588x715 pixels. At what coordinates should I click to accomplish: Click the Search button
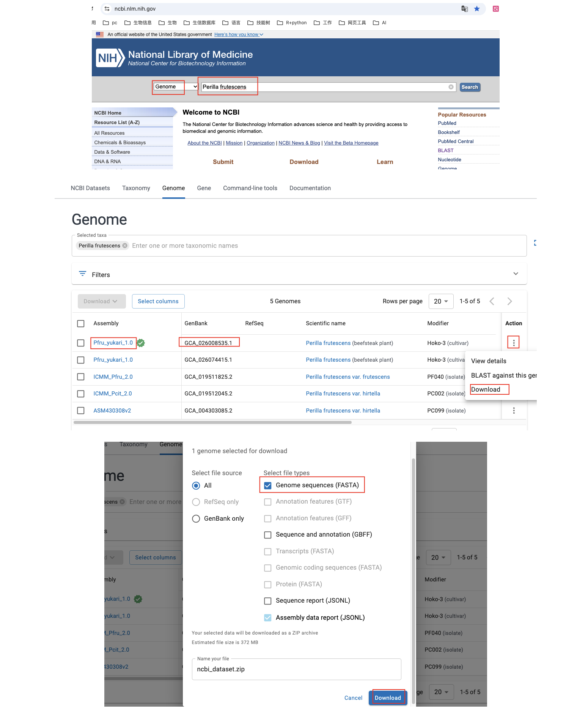[470, 87]
